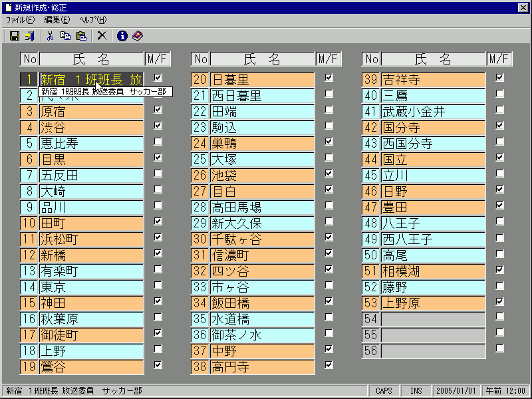Click the Cut scissors icon
Screen dimensions: 532x399
coord(50,36)
